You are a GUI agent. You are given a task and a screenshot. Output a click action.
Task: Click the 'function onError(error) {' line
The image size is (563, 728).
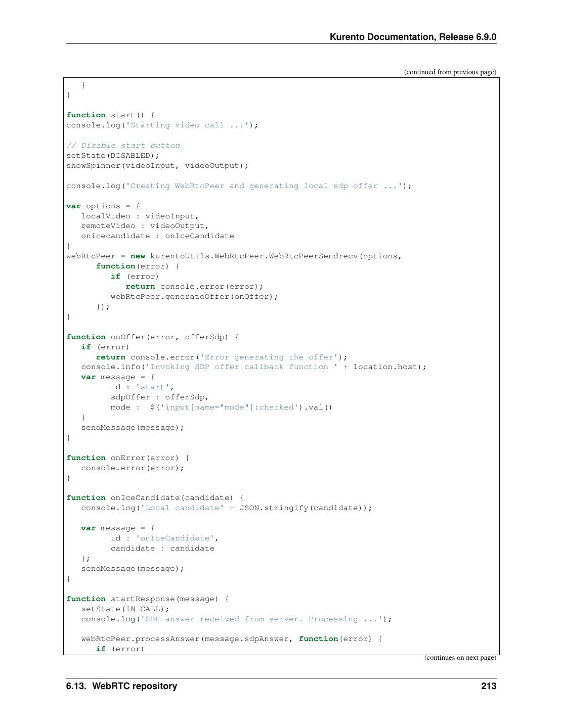128,458
